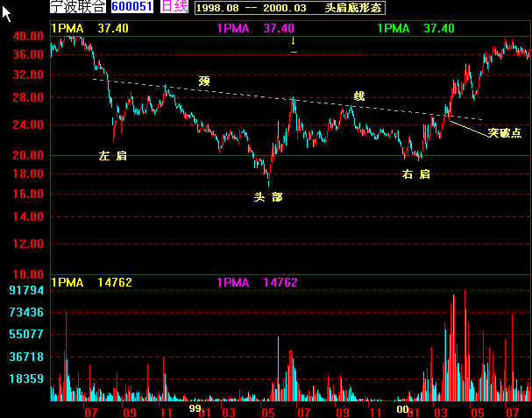Screen dimensions: 532x418
Task: Click the 55077 volume axis label
Action: (26, 334)
